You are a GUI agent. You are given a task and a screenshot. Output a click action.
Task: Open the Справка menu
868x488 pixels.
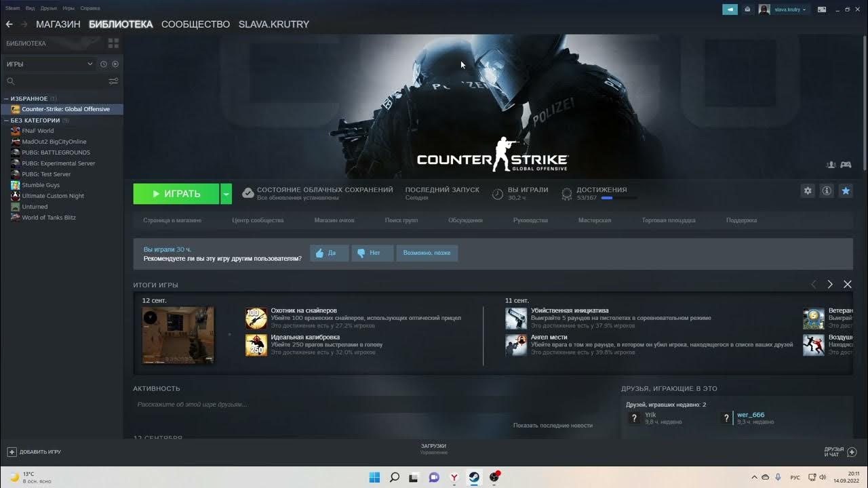click(90, 8)
